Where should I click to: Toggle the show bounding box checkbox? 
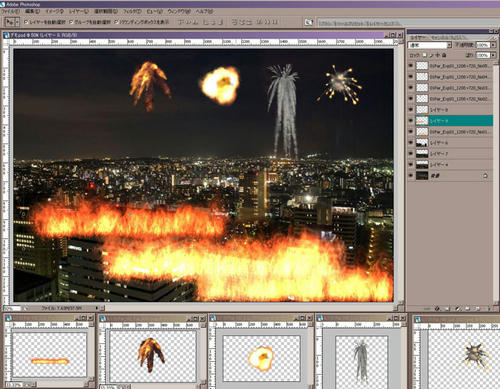[116, 22]
